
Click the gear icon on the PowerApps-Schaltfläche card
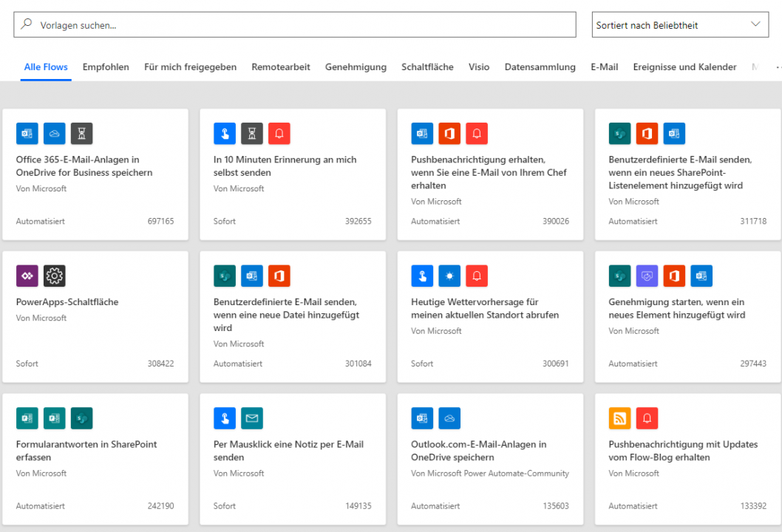click(55, 276)
